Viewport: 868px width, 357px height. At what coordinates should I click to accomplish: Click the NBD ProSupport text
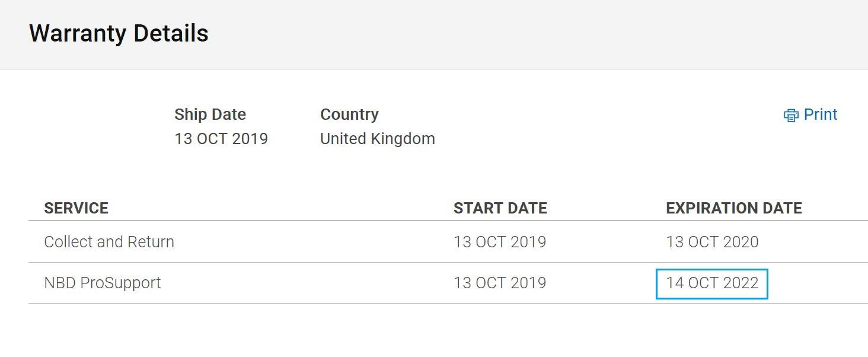pos(103,283)
